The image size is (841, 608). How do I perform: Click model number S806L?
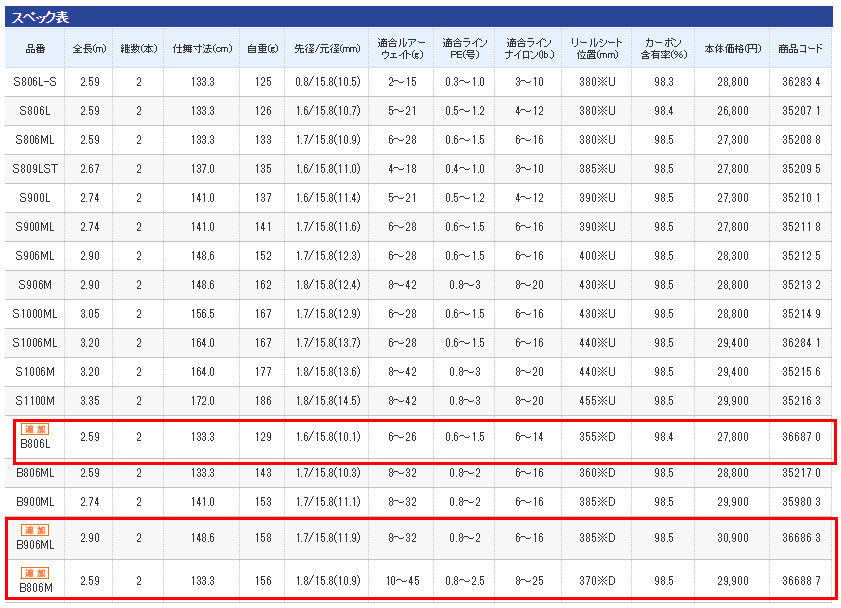tap(35, 111)
